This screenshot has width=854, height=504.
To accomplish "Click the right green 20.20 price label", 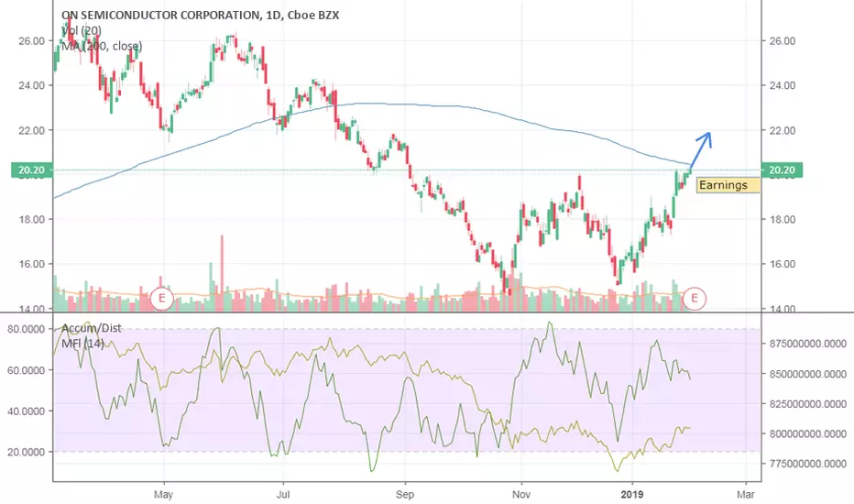I will [x=783, y=170].
